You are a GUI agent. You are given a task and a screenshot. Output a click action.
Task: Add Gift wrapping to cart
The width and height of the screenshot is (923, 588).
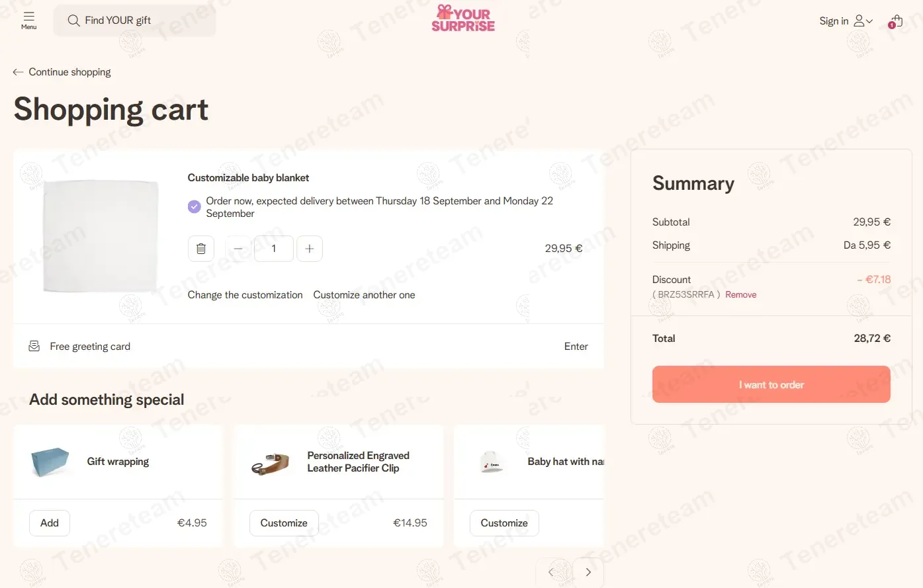[50, 523]
